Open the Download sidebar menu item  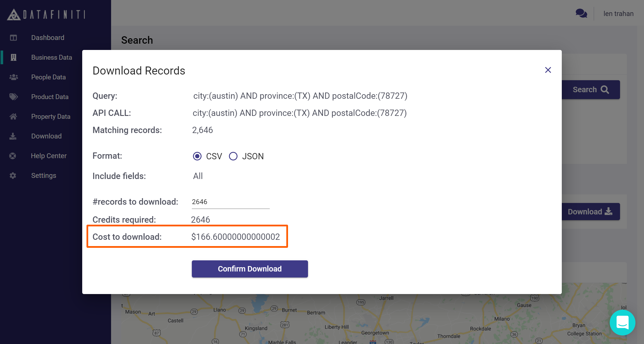tap(46, 136)
